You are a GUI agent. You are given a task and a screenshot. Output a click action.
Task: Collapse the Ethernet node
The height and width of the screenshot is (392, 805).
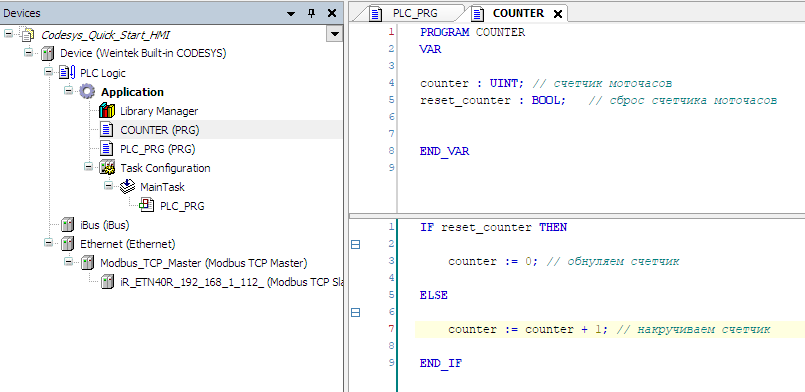48,242
